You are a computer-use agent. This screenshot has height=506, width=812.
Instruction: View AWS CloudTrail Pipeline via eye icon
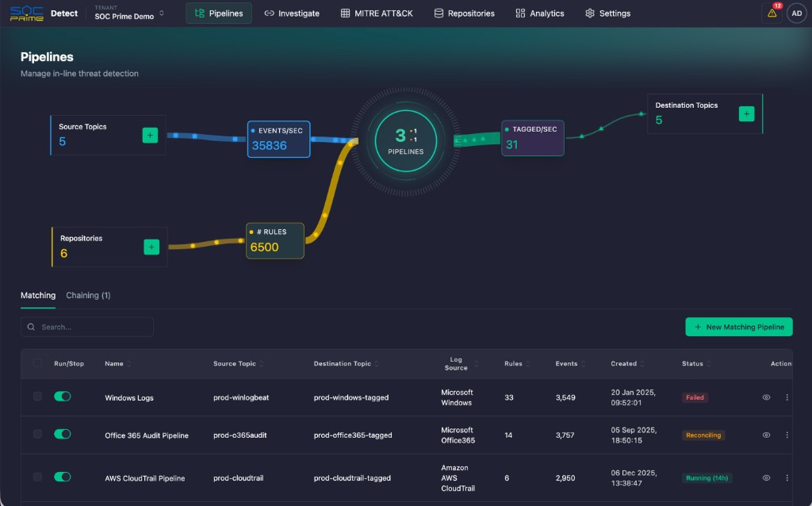pos(766,477)
